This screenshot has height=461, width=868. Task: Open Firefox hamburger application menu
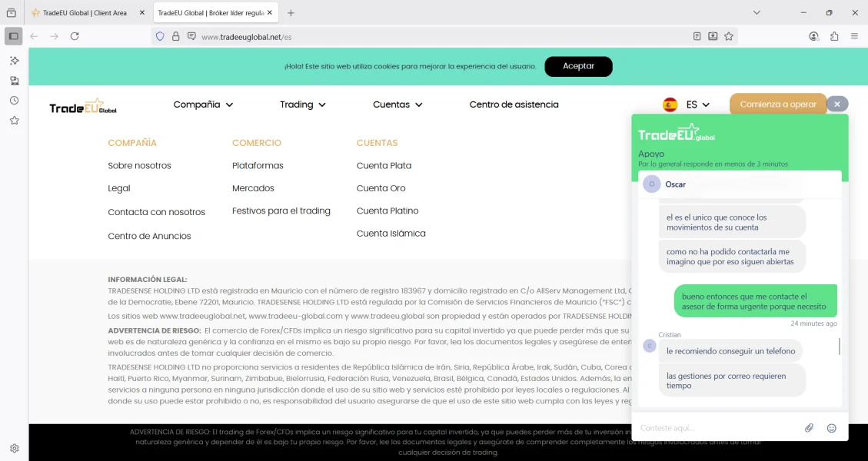tap(854, 36)
